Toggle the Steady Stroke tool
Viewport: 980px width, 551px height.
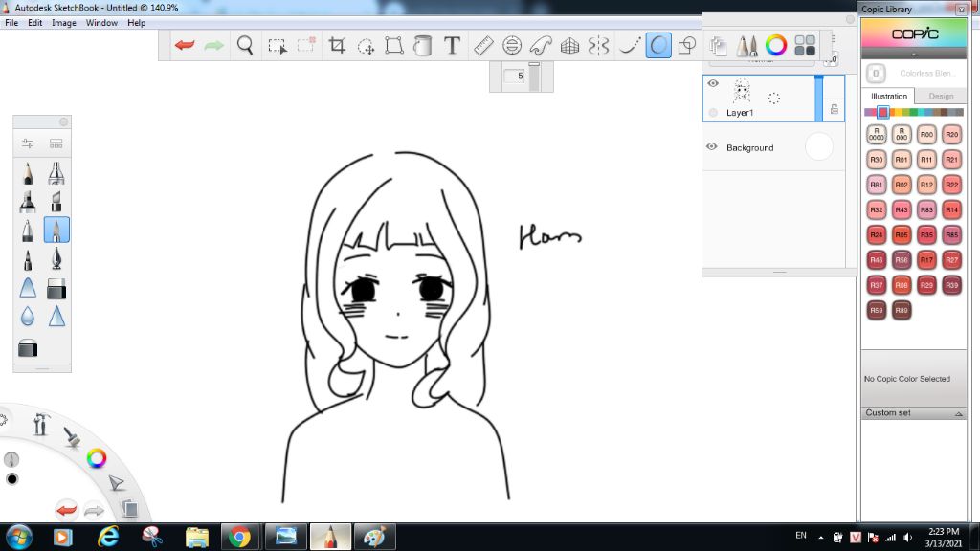coord(630,45)
